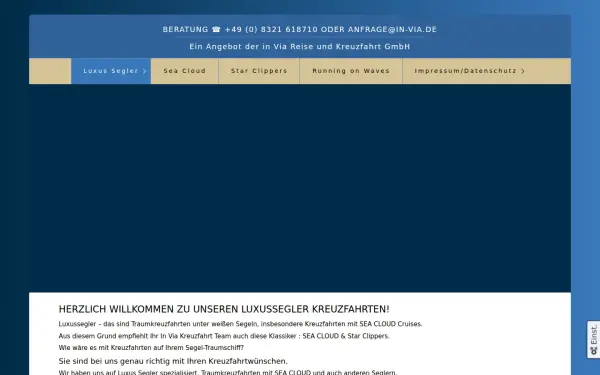Viewport: 600px width, 375px height.
Task: Open the Sea Cloud page
Action: (184, 71)
